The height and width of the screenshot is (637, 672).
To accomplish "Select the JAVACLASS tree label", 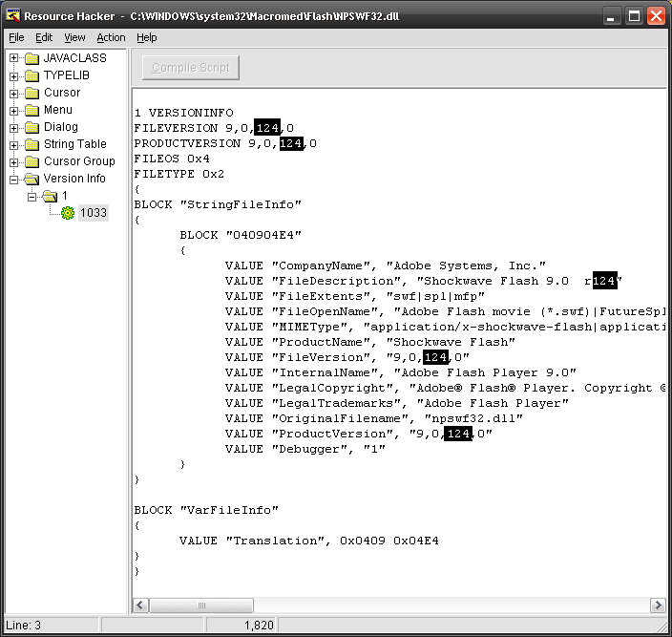I will (75, 58).
